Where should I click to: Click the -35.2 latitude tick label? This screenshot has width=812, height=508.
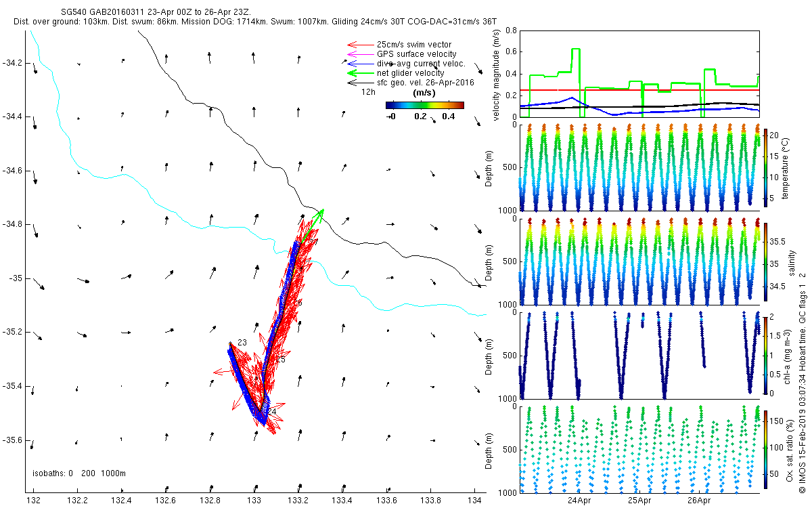pos(13,332)
